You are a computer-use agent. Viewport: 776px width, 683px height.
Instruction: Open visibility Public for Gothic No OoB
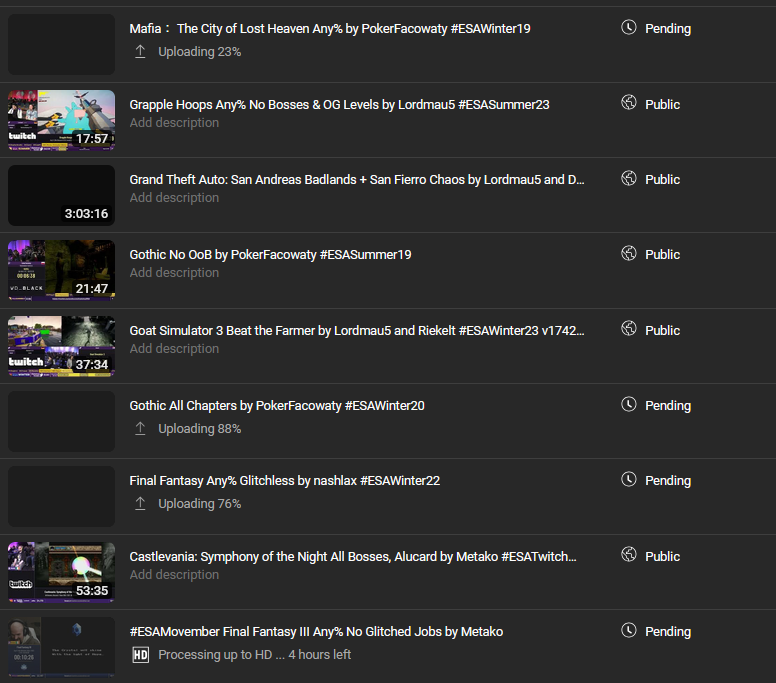point(662,255)
